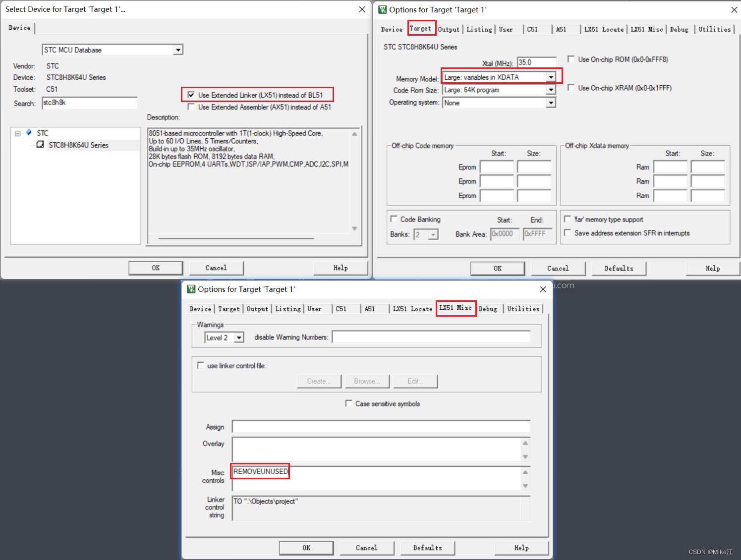Enable Use On-chip XRAM checkbox
Viewport: 741px width, 560px height.
click(x=571, y=88)
